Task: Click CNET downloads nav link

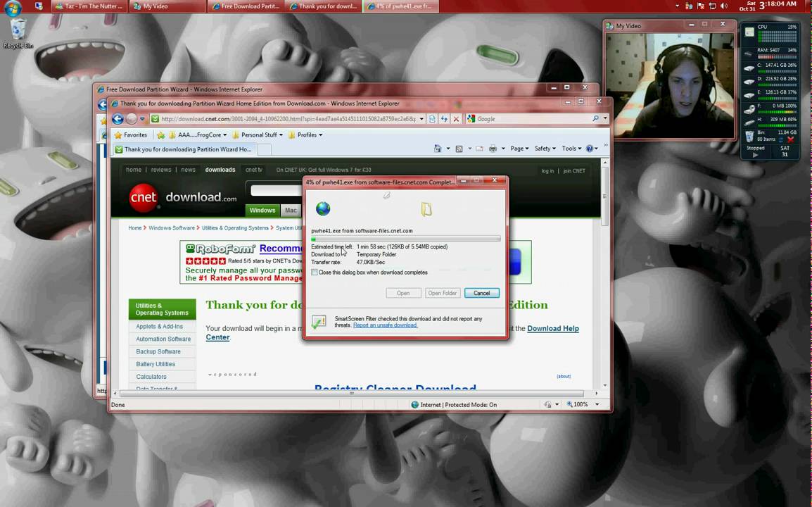Action: [220, 170]
